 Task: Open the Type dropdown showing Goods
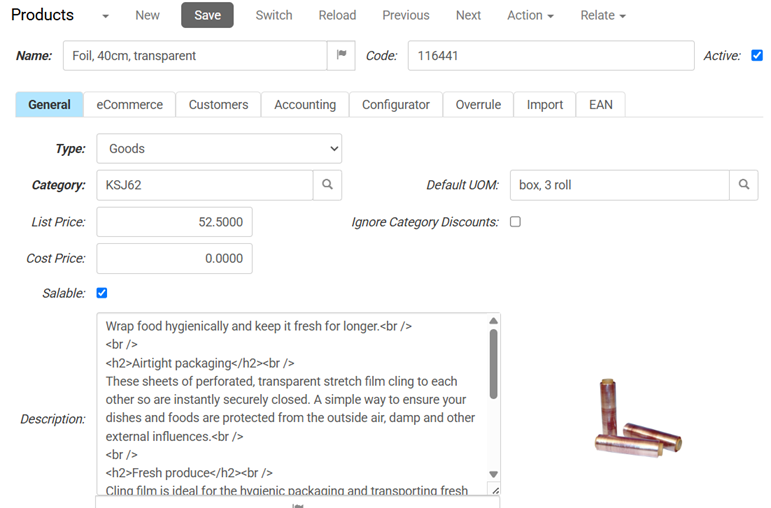[219, 149]
